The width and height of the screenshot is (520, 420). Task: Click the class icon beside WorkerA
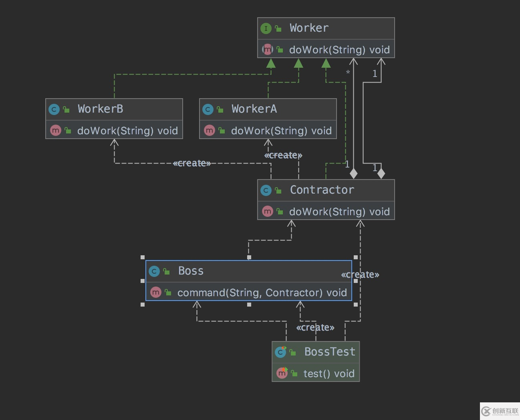[x=208, y=109]
